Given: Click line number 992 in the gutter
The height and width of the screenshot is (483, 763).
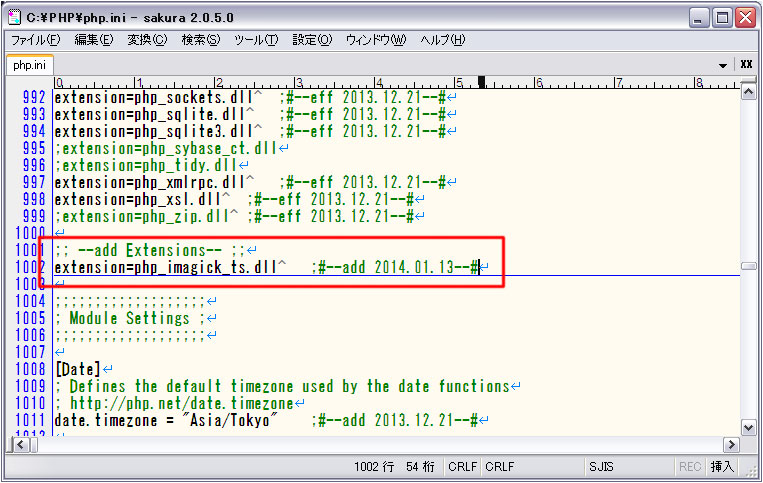Looking at the screenshot, I should (34, 97).
